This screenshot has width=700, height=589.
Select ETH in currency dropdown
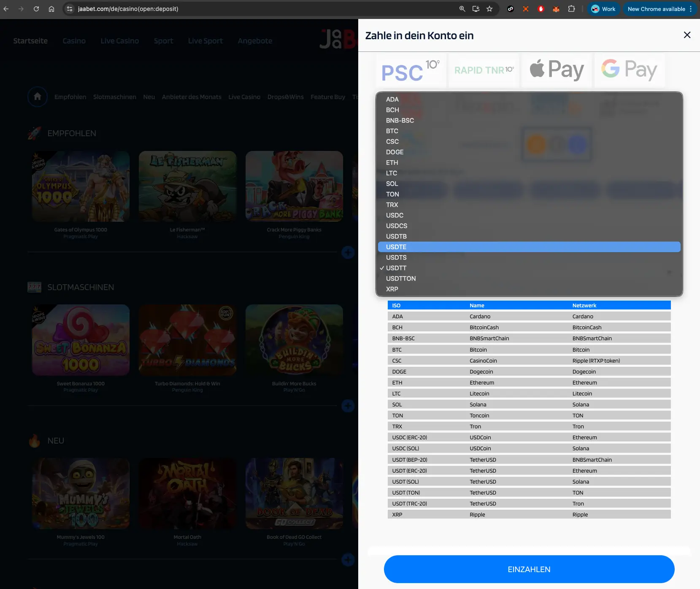(x=529, y=163)
